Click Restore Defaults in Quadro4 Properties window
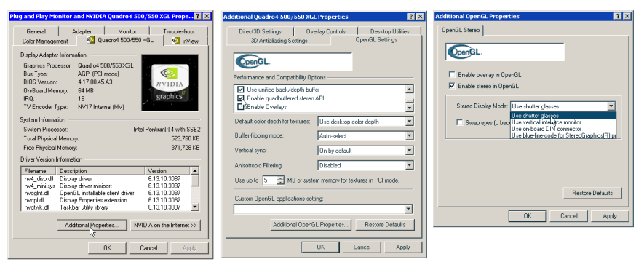The width and height of the screenshot is (644, 270). click(x=385, y=225)
